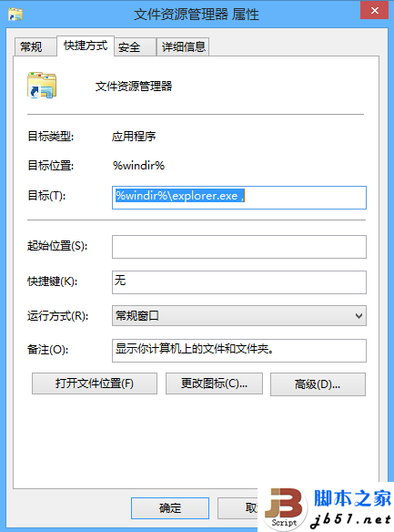Open the 安全 tab
The image size is (394, 532).
pos(129,46)
